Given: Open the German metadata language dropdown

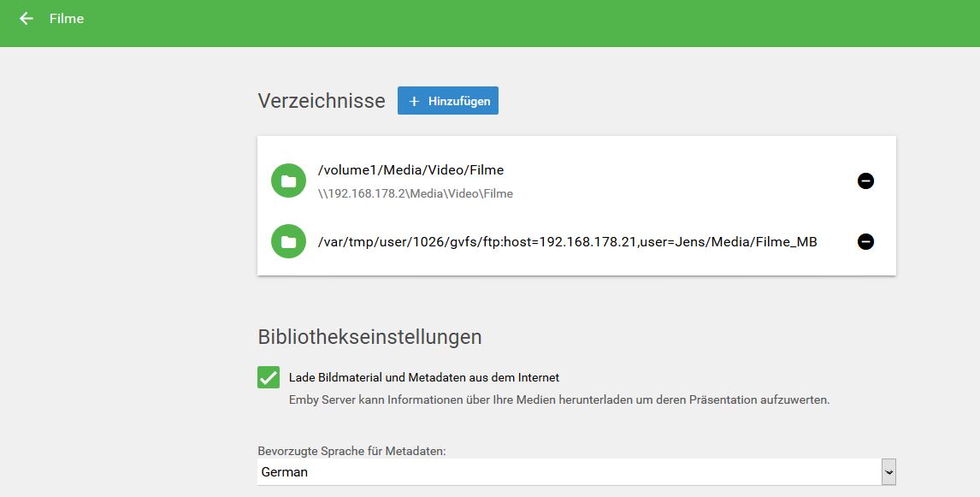Looking at the screenshot, I should pyautogui.click(x=576, y=472).
